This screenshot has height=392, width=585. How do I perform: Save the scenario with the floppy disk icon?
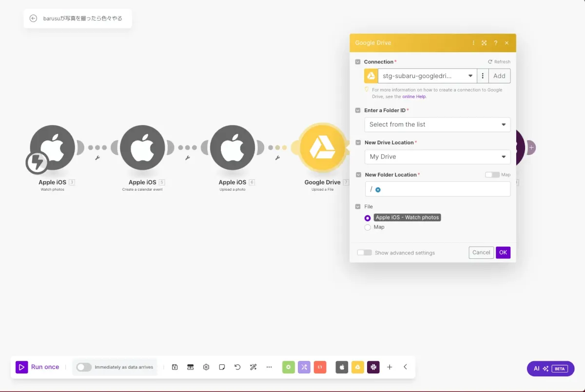tap(175, 367)
